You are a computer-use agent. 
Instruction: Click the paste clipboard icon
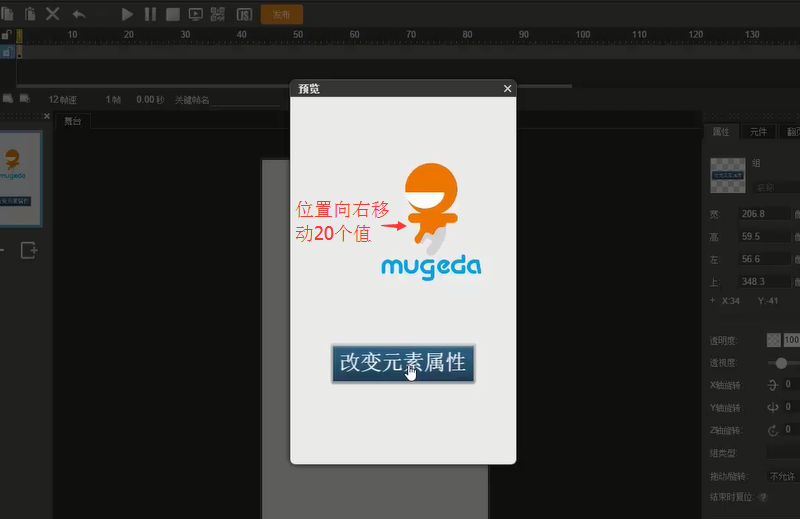coord(30,14)
